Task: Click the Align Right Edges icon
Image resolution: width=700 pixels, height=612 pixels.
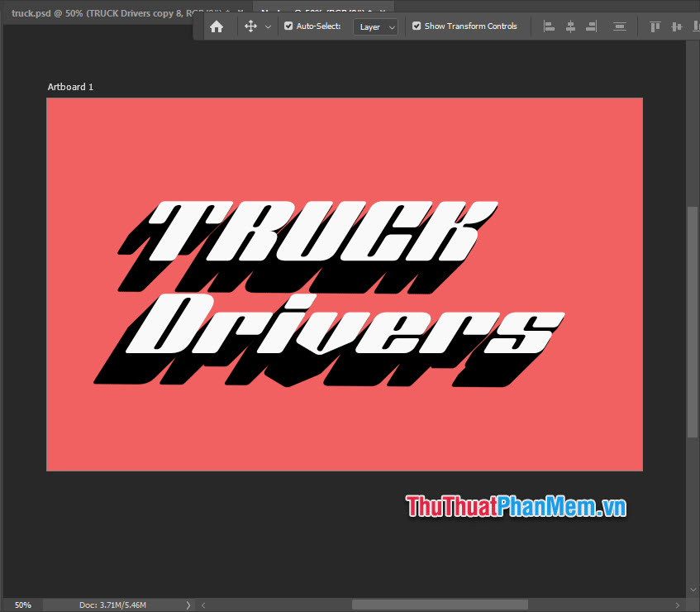Action: (591, 26)
